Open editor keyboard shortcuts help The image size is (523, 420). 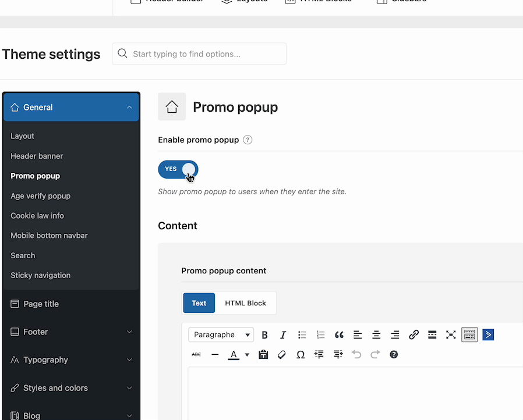tap(394, 354)
